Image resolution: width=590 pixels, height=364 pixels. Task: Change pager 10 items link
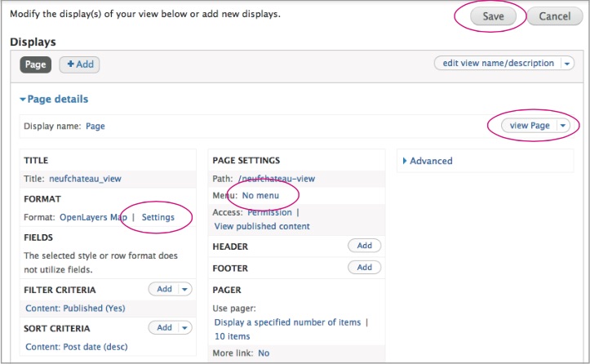(x=232, y=336)
